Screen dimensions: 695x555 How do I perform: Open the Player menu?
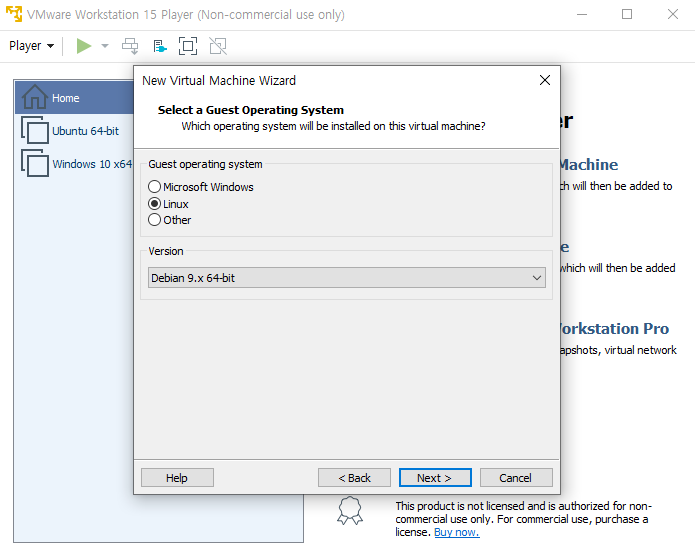coord(31,46)
